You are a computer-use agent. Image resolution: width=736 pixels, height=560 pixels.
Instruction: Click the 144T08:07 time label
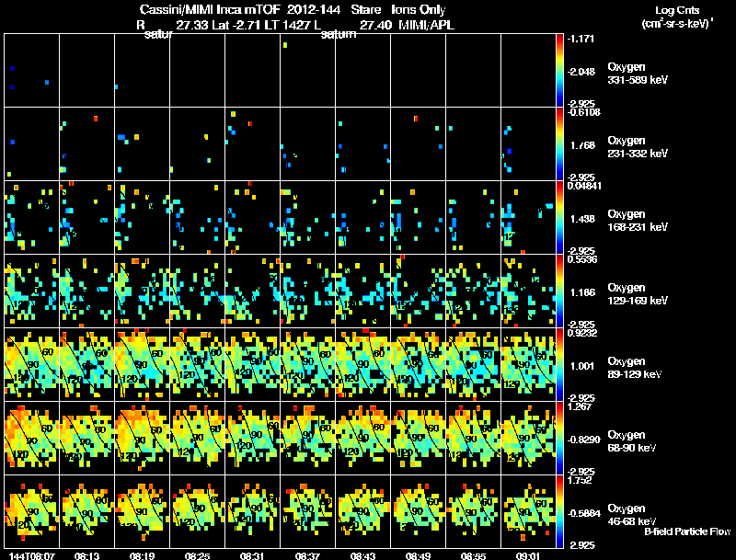pyautogui.click(x=31, y=556)
